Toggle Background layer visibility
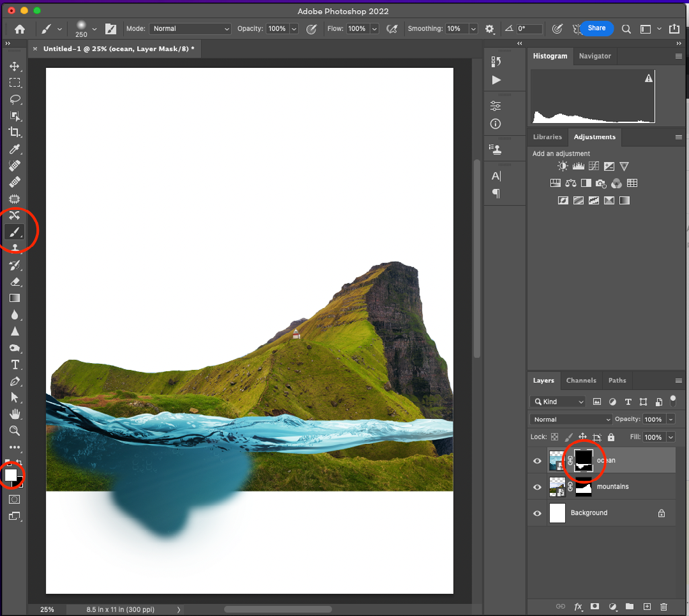Viewport: 689px width, 616px height. click(537, 513)
